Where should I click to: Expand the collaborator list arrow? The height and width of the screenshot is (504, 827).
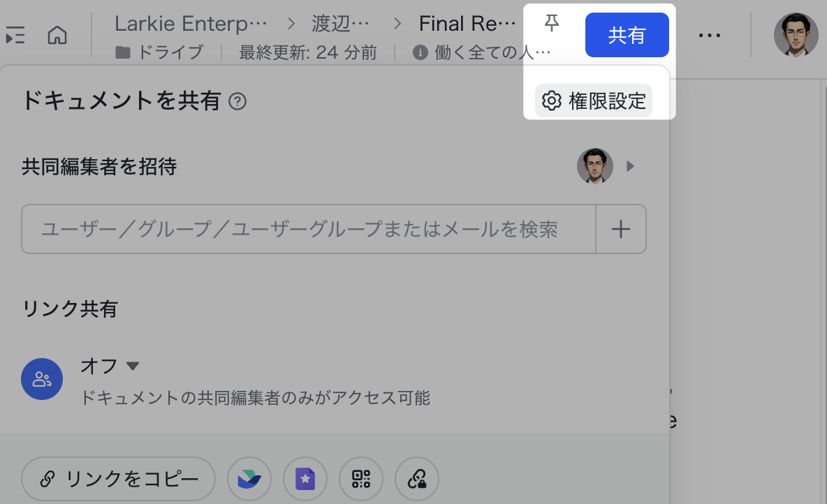(x=630, y=166)
